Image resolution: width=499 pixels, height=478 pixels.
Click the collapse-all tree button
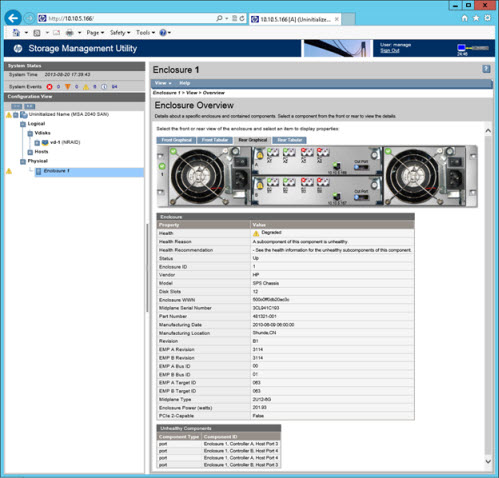click(x=17, y=106)
